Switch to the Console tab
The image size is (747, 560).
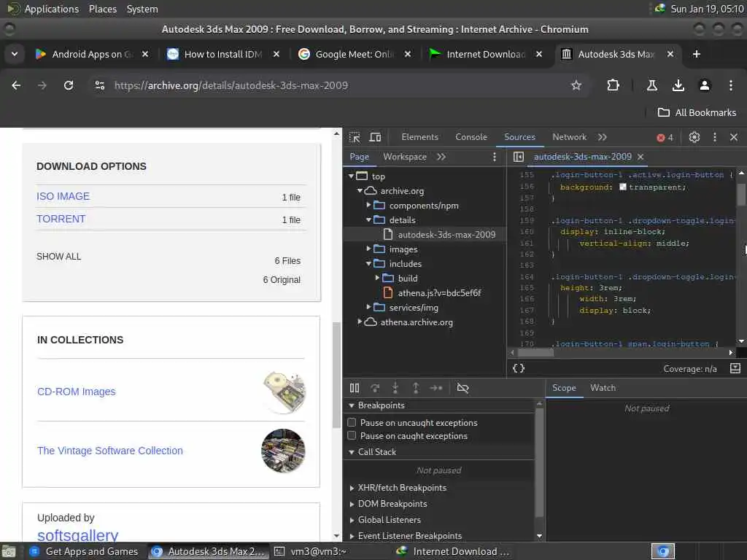[471, 137]
